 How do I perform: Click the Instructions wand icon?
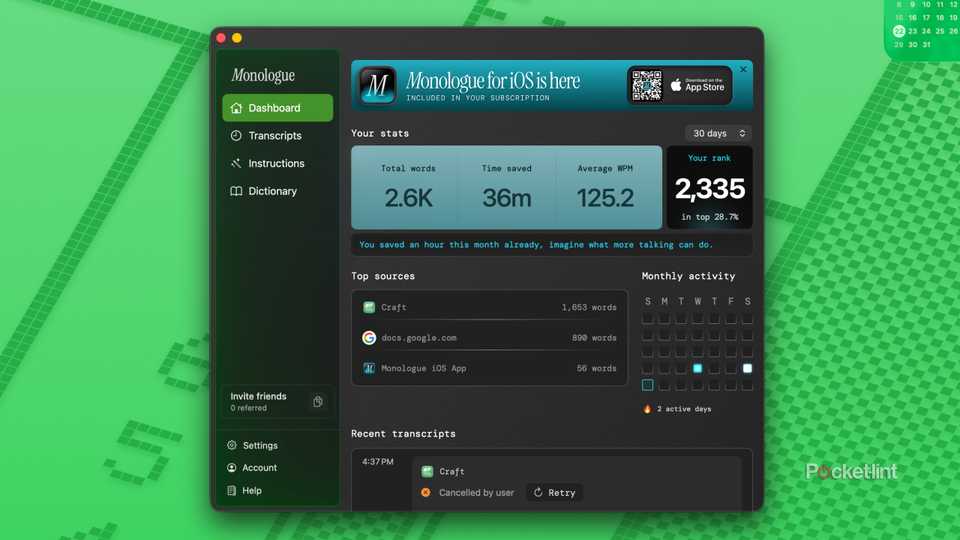click(236, 163)
